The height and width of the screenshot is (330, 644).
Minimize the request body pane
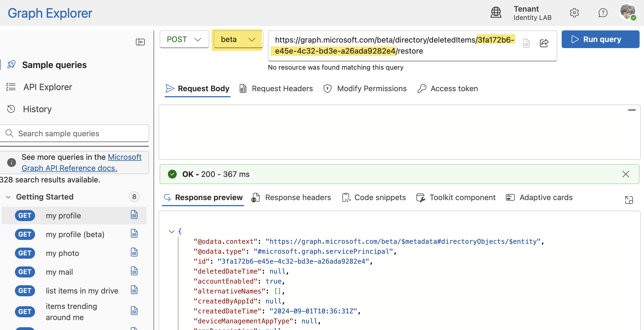coord(632,110)
